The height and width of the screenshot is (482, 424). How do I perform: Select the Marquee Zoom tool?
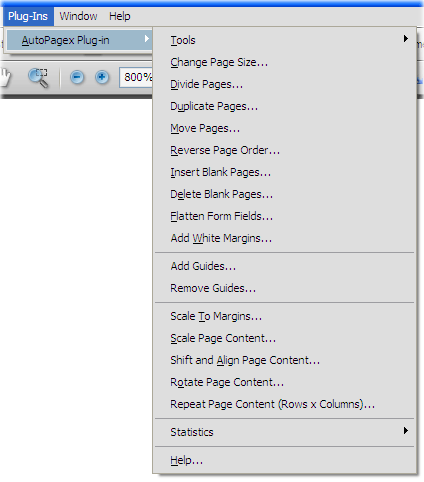coord(38,77)
